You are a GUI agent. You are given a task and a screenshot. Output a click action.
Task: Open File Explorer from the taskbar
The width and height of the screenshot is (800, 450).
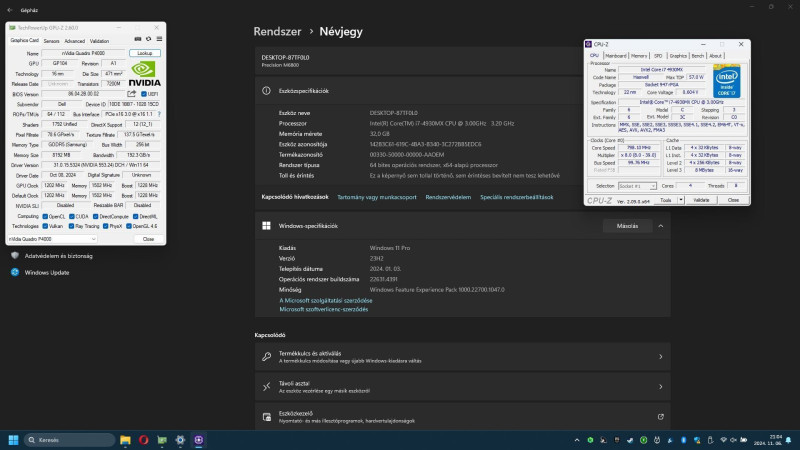click(x=125, y=440)
